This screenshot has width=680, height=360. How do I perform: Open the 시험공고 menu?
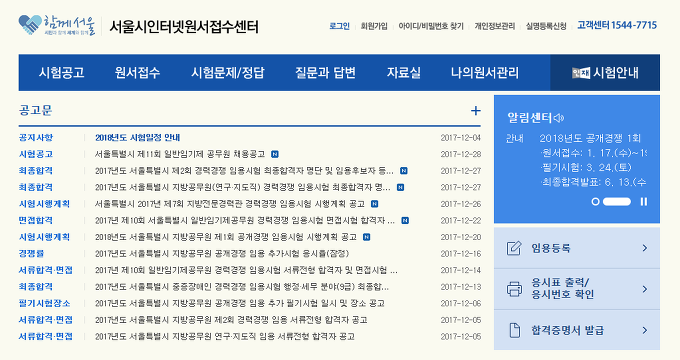tap(61, 72)
